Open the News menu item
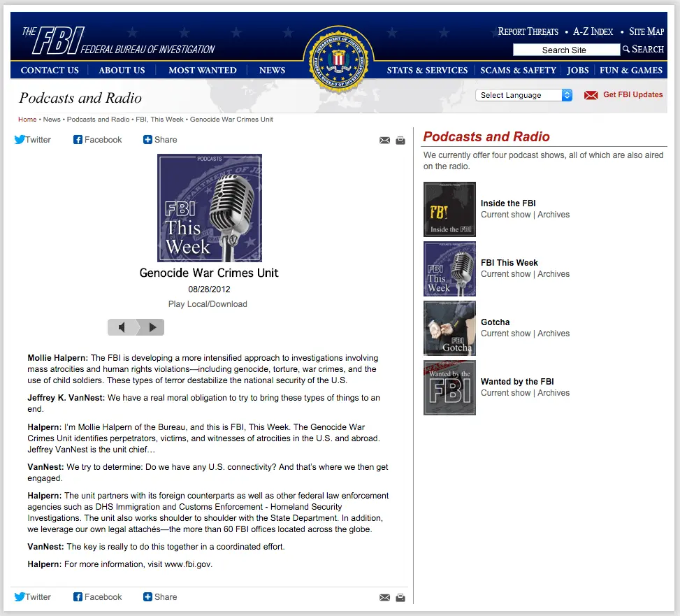Image resolution: width=680 pixels, height=616 pixels. 273,71
